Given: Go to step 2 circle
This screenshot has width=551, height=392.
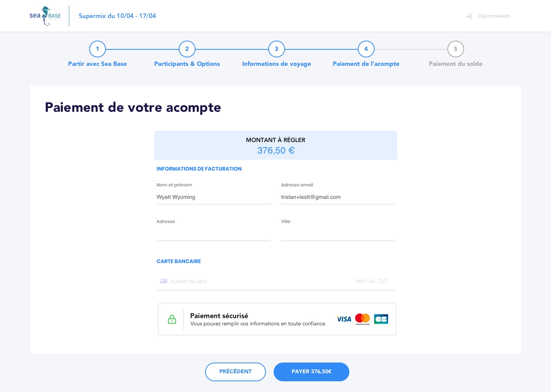Looking at the screenshot, I should tap(187, 49).
